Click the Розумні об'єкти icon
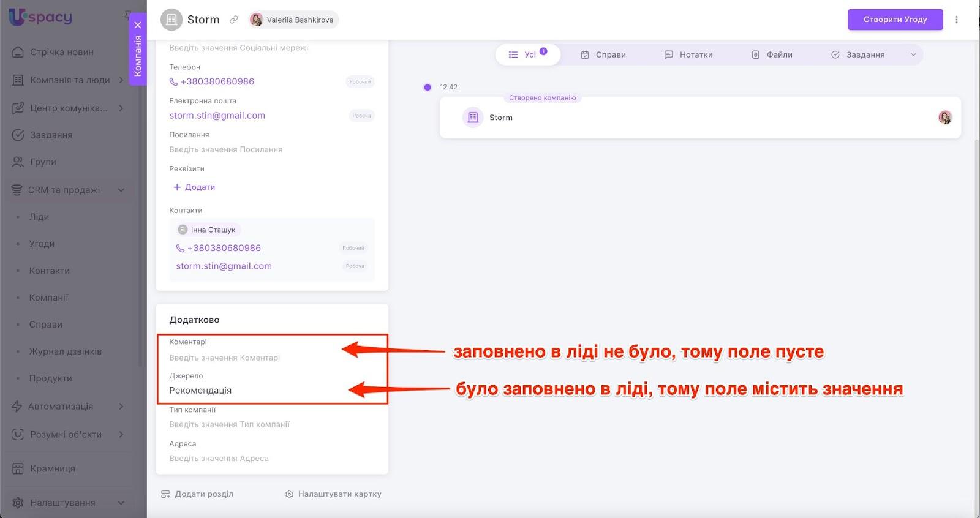Viewport: 980px width, 518px height. coord(18,434)
